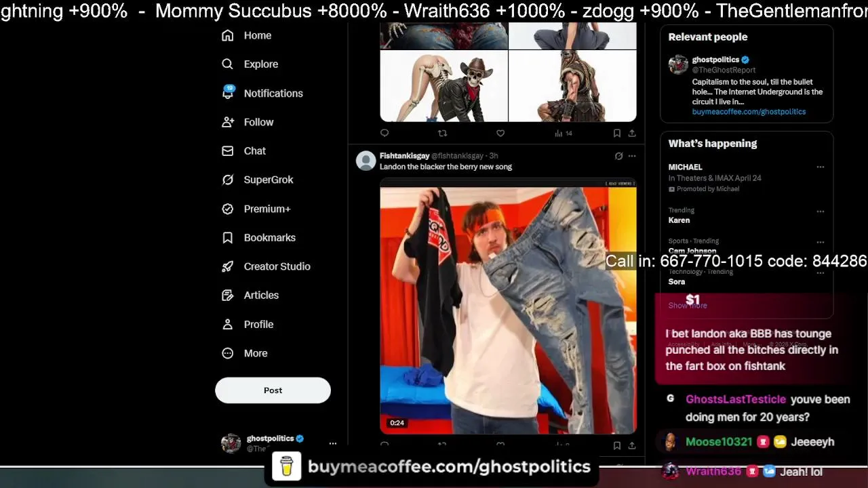868x488 pixels.
Task: Open the Profile person icon
Action: coord(228,324)
